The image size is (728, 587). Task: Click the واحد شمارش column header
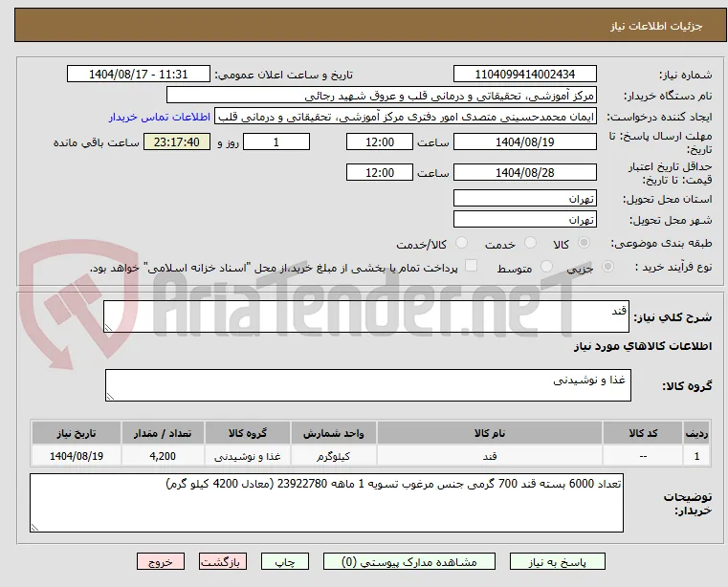pos(334,433)
